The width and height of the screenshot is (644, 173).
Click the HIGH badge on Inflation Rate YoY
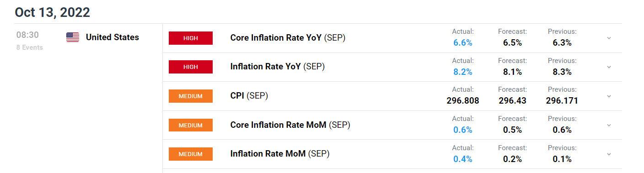coord(191,67)
